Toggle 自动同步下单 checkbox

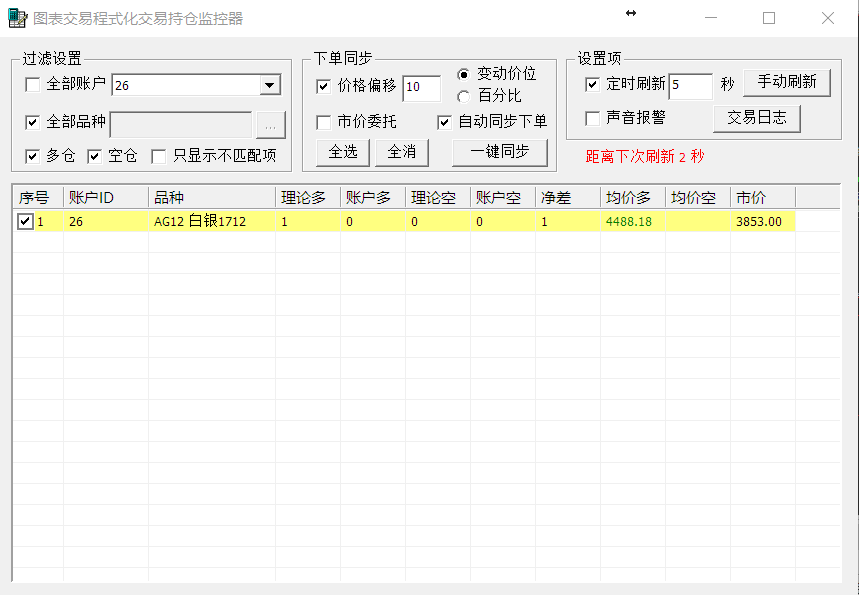[x=444, y=122]
